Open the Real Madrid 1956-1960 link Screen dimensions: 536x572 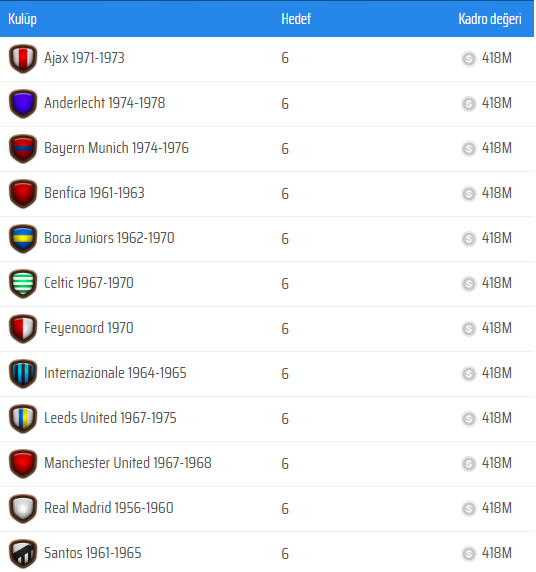point(109,508)
